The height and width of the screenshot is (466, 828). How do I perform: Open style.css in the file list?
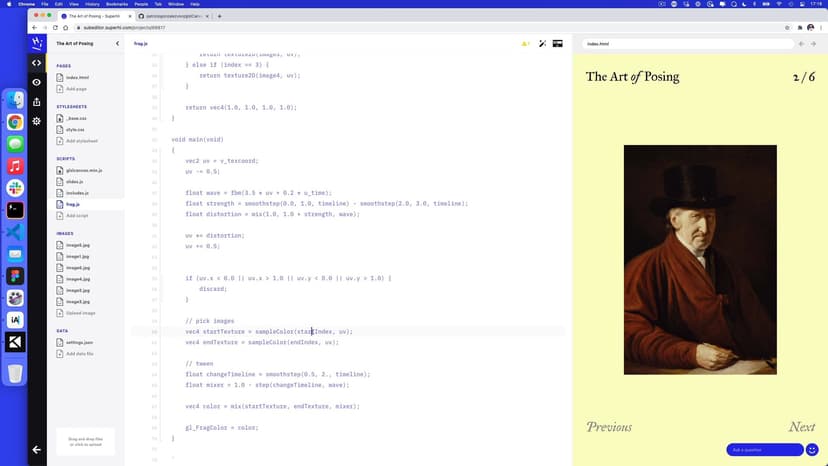(75, 129)
